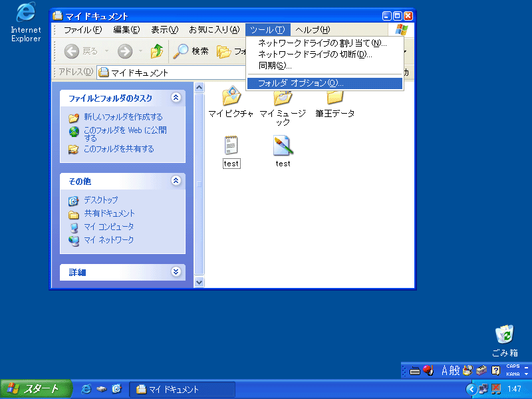Viewport: 532px width, 399px height.
Task: Open the ヘルプ(H) menu
Action: 313,30
